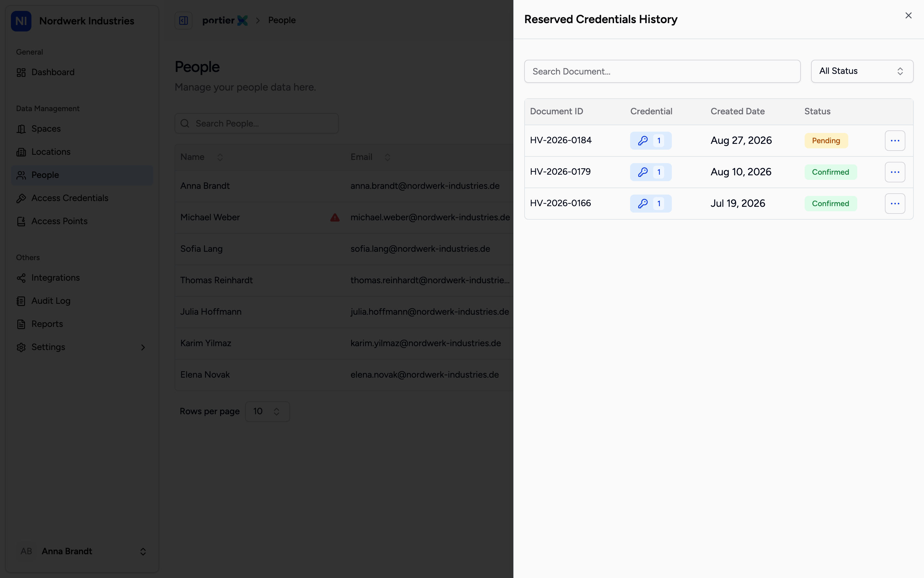The image size is (924, 578).
Task: Click the Settings gear icon in sidebar
Action: tap(21, 347)
